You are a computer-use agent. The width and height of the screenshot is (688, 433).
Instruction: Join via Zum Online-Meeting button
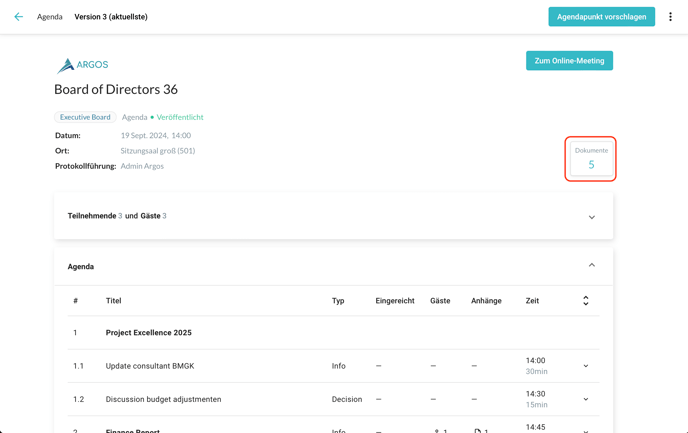[x=569, y=61]
